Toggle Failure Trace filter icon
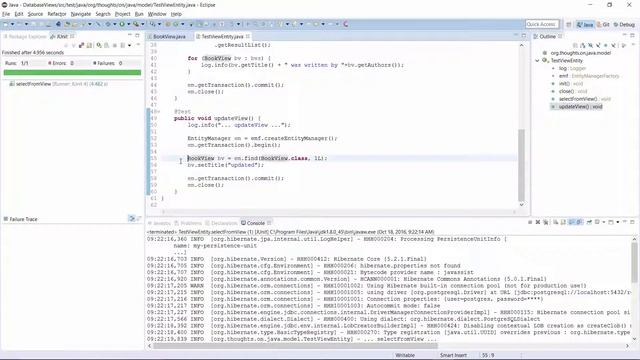 (132, 219)
